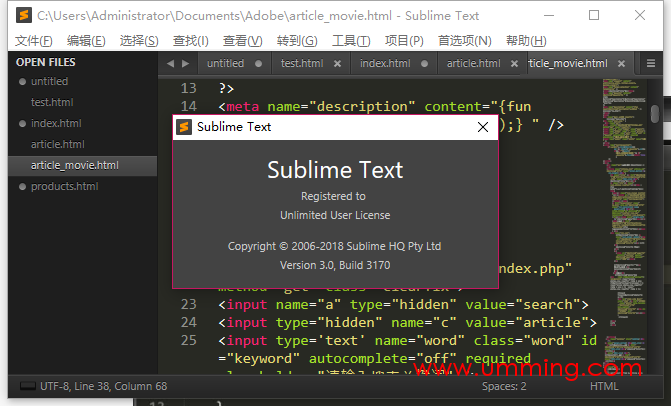The width and height of the screenshot is (671, 406).
Task: Click line number 14 in the gutter
Action: [188, 106]
